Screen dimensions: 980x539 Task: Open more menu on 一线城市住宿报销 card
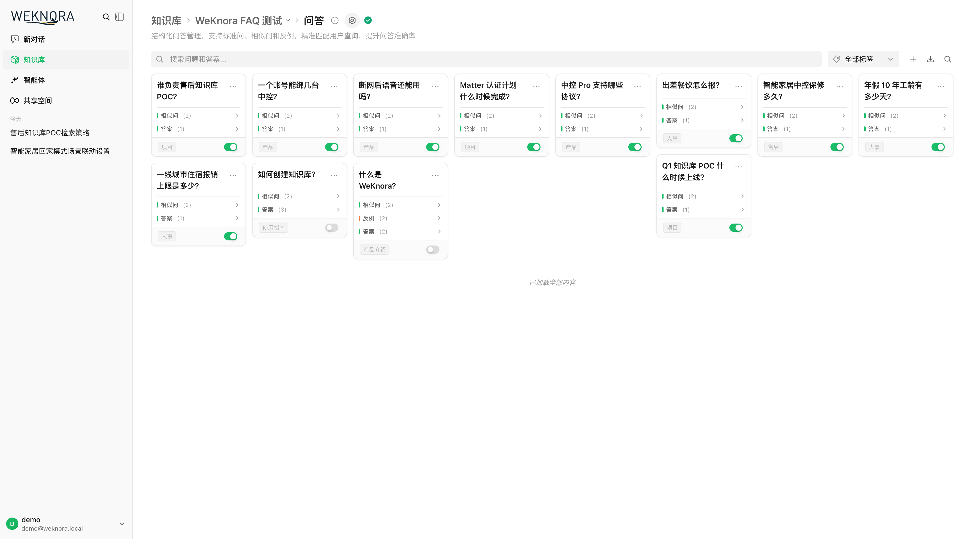(x=234, y=176)
